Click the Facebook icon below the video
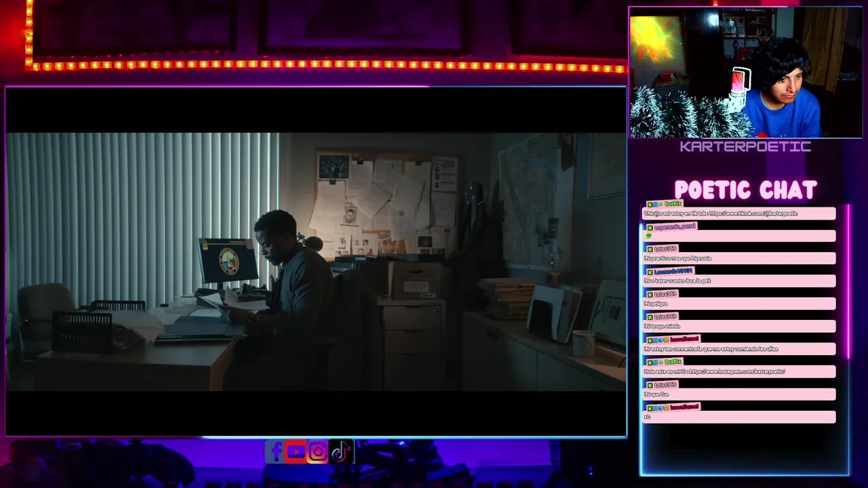Image resolution: width=868 pixels, height=488 pixels. coord(276,451)
